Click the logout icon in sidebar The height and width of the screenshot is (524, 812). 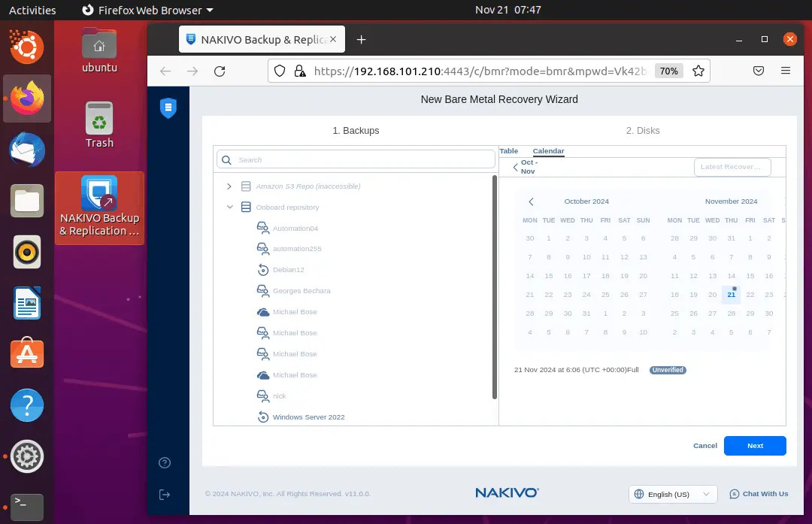click(165, 495)
